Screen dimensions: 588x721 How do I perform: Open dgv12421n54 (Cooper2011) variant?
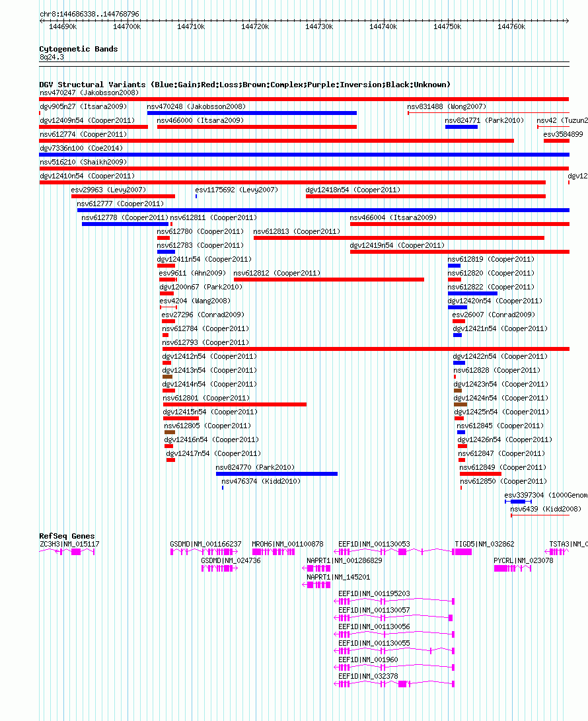pyautogui.click(x=500, y=328)
